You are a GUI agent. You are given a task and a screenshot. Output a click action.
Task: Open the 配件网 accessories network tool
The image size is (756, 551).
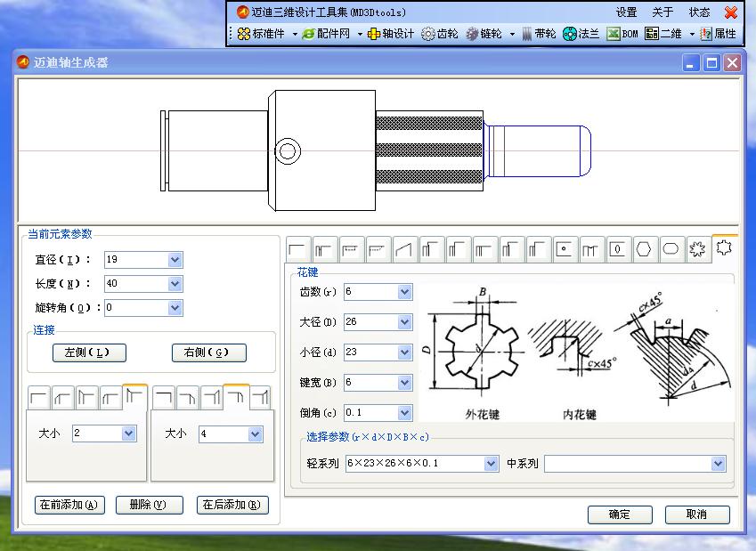[326, 34]
